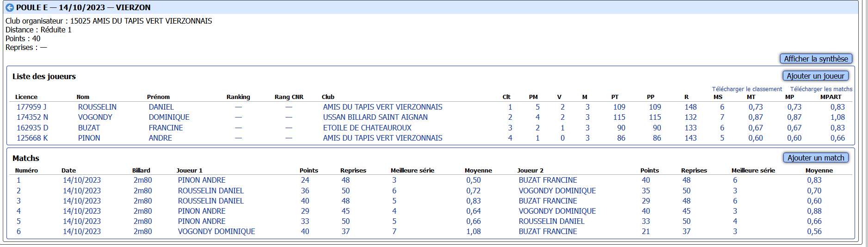Image resolution: width=868 pixels, height=247 pixels.
Task: Click licence 174352 N in the player list
Action: [x=32, y=117]
